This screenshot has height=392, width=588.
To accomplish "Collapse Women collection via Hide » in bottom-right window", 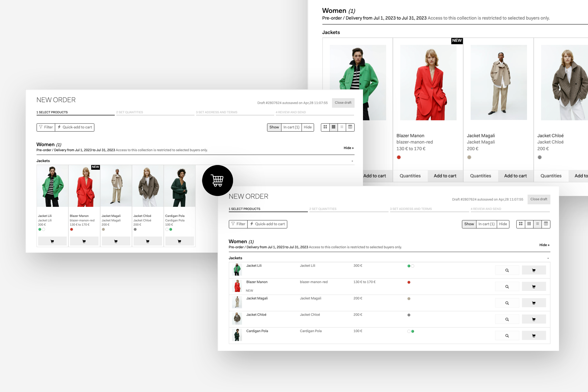I will (544, 245).
